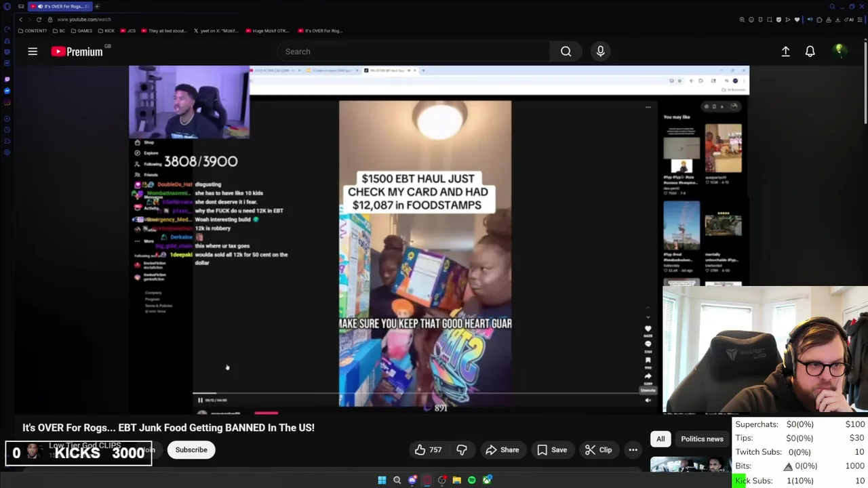Switch to the It's OVER For Rogs tab
Viewport: 868px width, 488px height.
[60, 6]
